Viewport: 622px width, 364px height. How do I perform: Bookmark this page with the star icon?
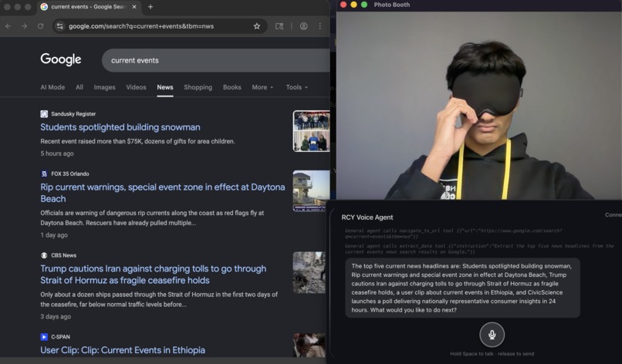(x=257, y=26)
